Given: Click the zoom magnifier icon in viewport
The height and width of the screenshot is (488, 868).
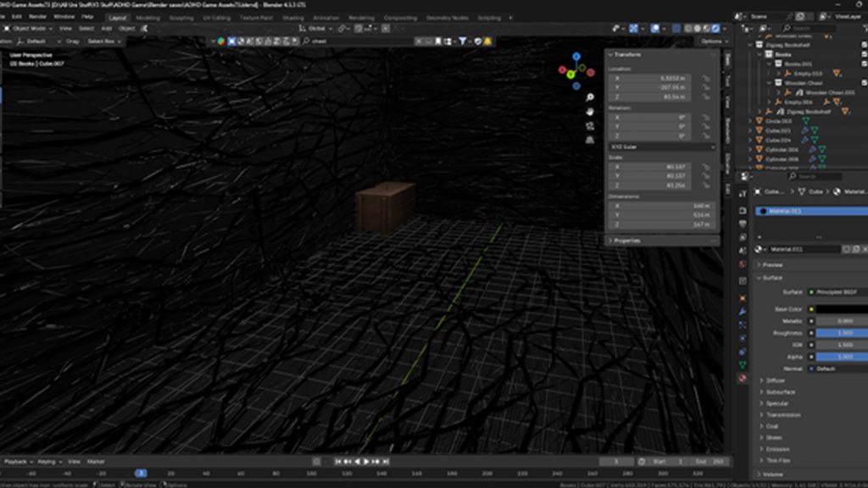Looking at the screenshot, I should pos(589,97).
